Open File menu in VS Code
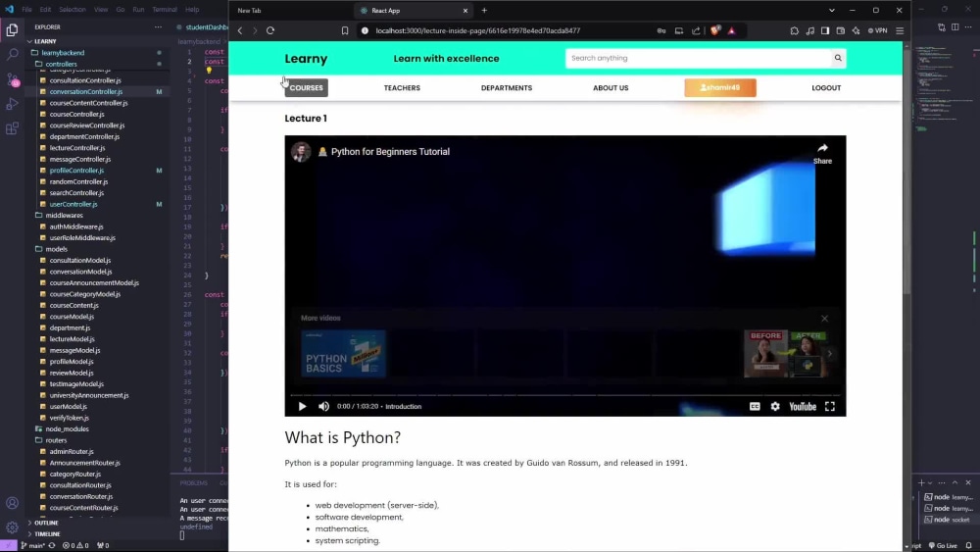 click(26, 10)
